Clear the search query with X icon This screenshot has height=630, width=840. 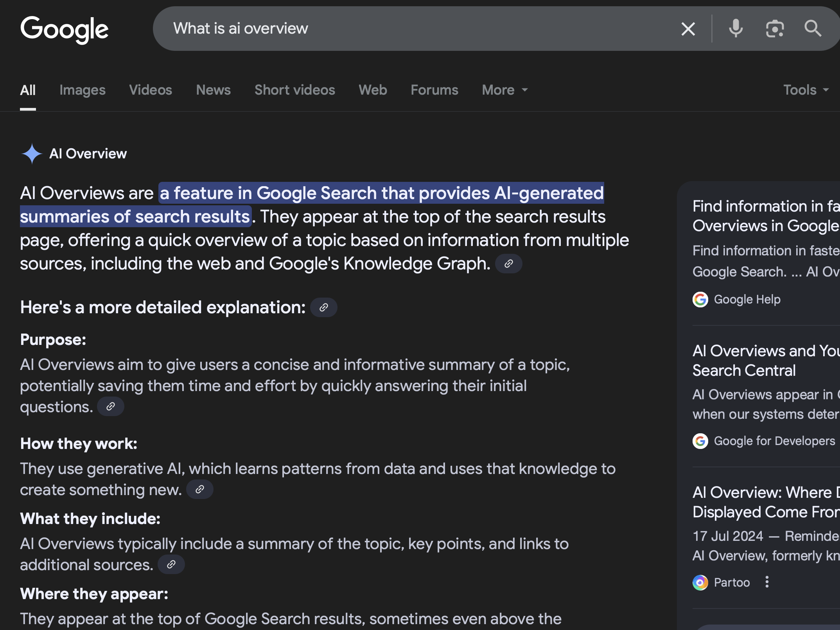(688, 29)
